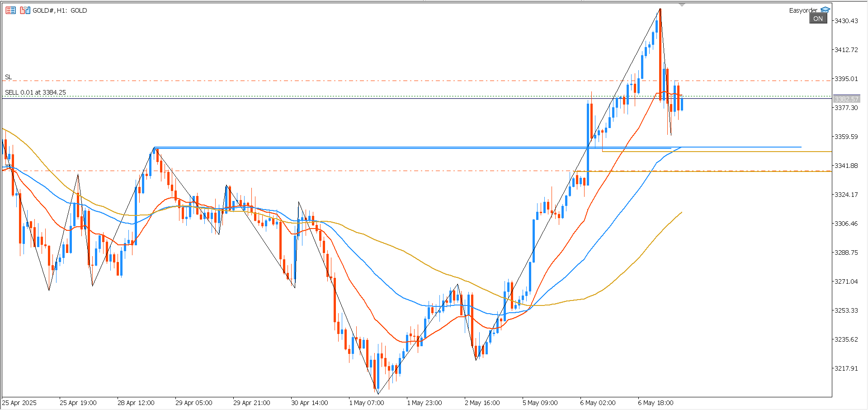Image resolution: width=868 pixels, height=410 pixels.
Task: Click the 3377.30 price scale label
Action: 846,108
